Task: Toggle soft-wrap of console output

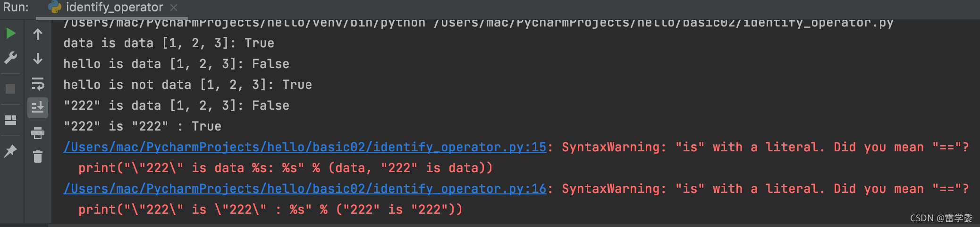Action: click(38, 84)
